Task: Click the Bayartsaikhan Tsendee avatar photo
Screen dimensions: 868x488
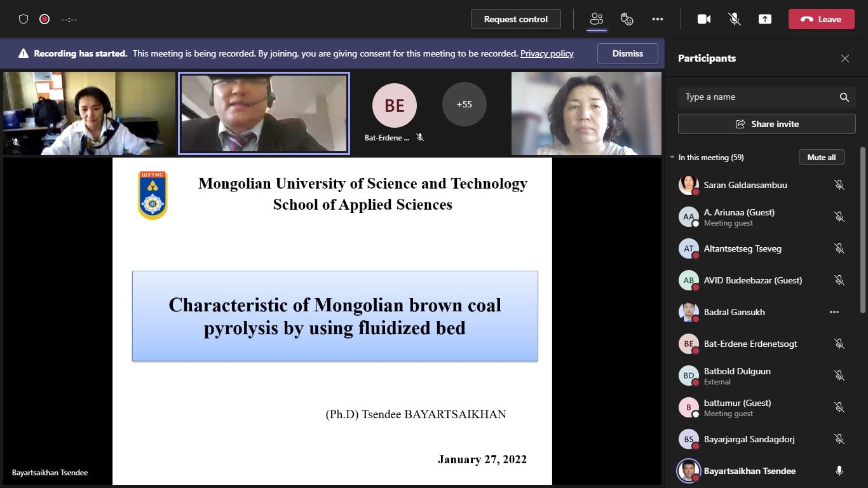Action: [x=689, y=471]
